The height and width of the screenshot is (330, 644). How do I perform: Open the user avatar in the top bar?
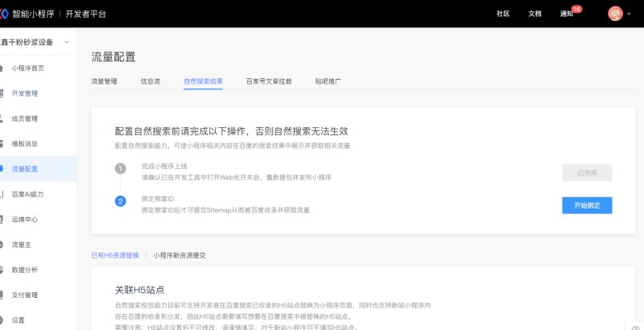coord(615,14)
